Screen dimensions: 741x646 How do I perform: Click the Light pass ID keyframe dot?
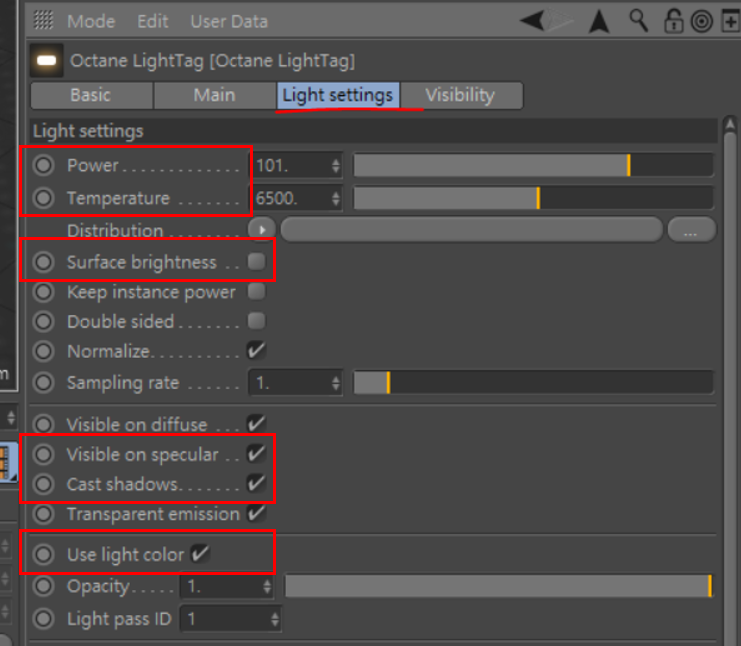(43, 619)
